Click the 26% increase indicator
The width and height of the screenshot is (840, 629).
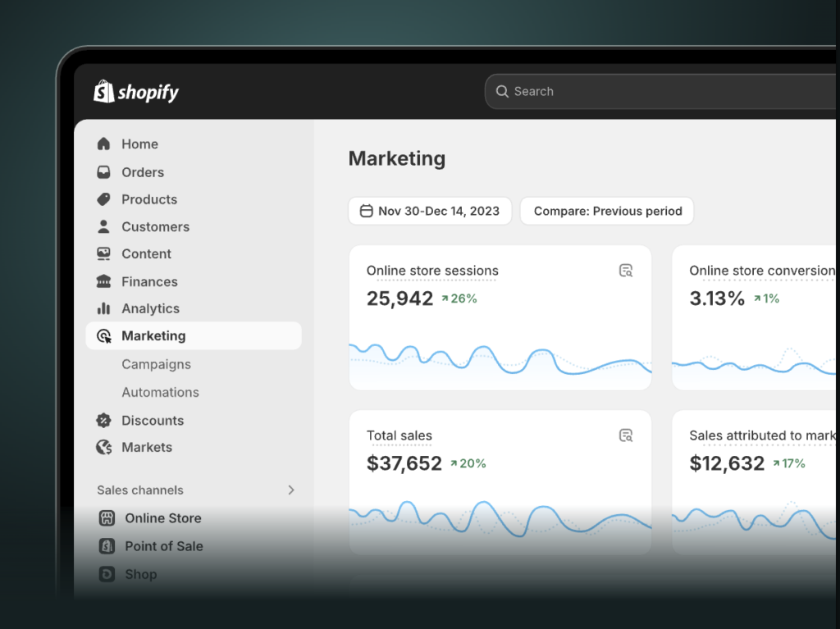tap(459, 299)
